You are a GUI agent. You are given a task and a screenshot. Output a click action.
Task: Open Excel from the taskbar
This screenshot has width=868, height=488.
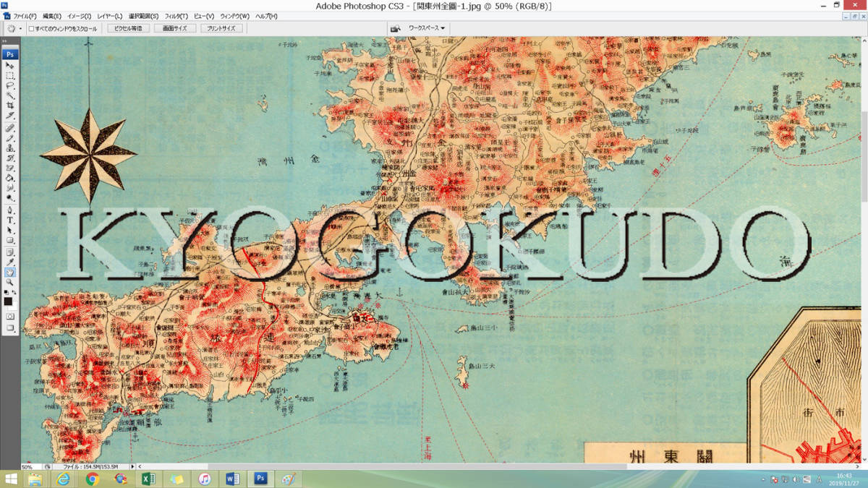pos(148,479)
